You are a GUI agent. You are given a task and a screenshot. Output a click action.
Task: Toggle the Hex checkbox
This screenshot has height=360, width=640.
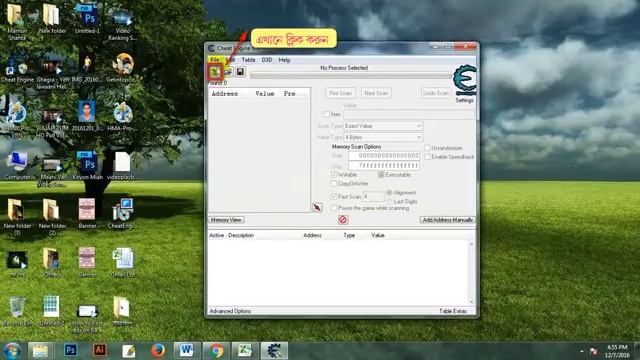tap(327, 114)
